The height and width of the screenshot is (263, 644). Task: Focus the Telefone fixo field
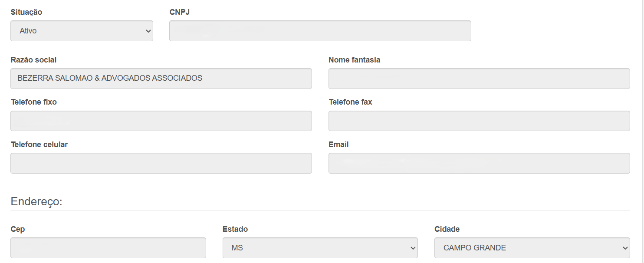[x=161, y=121]
